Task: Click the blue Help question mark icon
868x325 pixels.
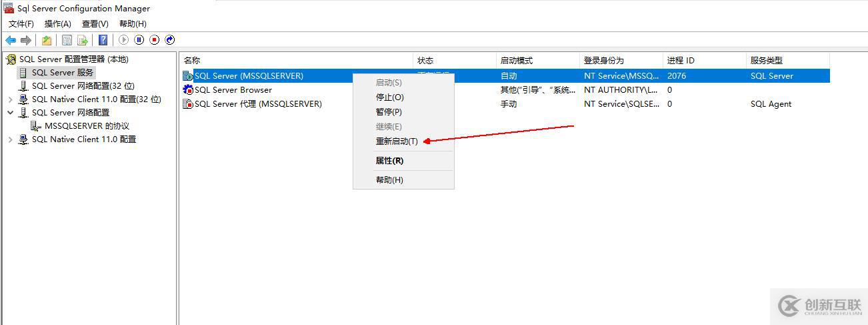Action: pyautogui.click(x=103, y=40)
